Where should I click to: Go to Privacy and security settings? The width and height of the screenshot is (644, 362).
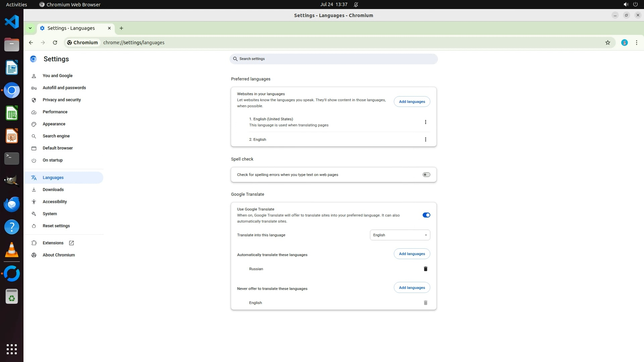[x=62, y=100]
